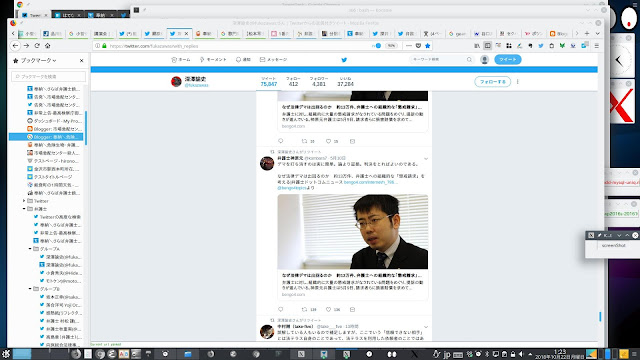Open the Twitterの高度な検索 bookmark
The image size is (640, 360).
coord(57,217)
